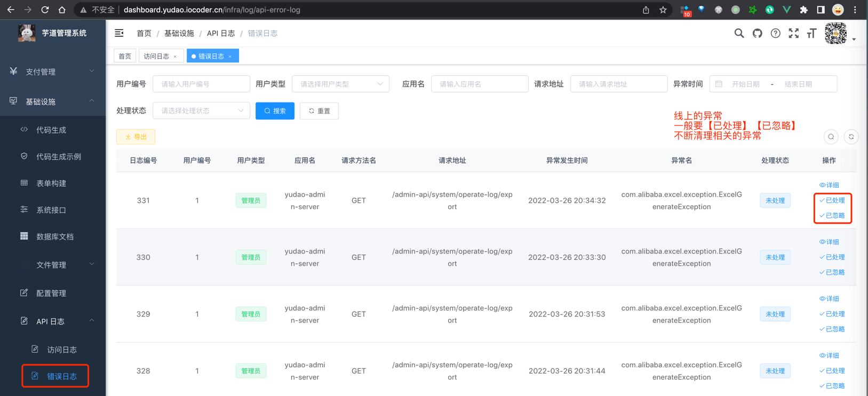868x396 pixels.
Task: Open the font size setting icon
Action: (x=811, y=34)
